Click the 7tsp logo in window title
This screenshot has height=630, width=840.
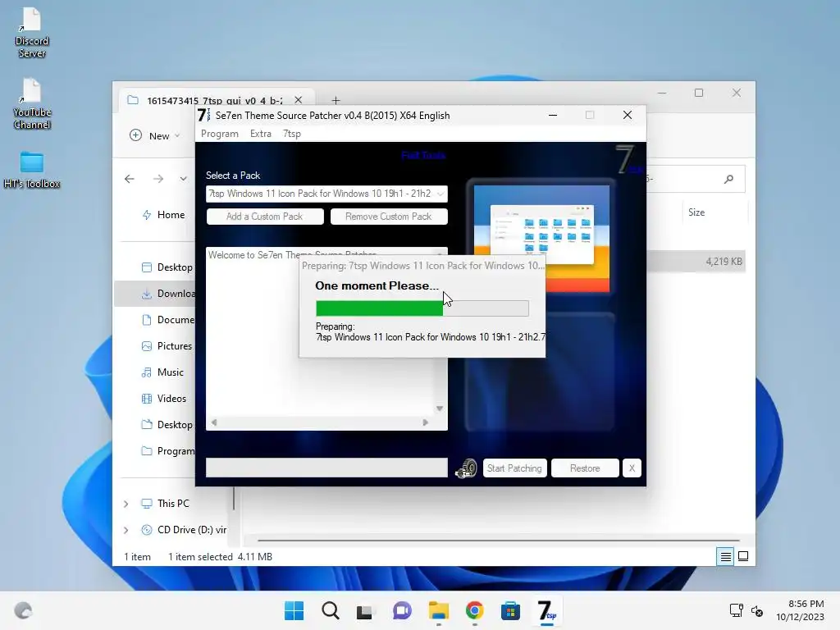[x=203, y=115]
